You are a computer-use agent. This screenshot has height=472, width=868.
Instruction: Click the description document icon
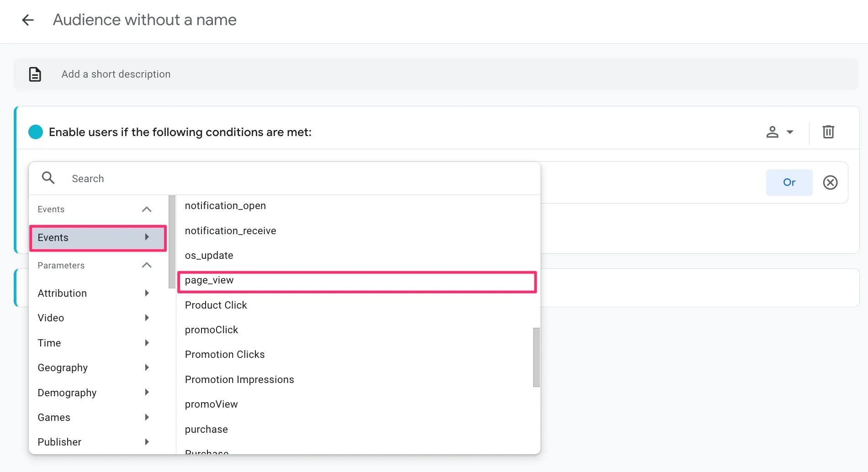coord(35,74)
